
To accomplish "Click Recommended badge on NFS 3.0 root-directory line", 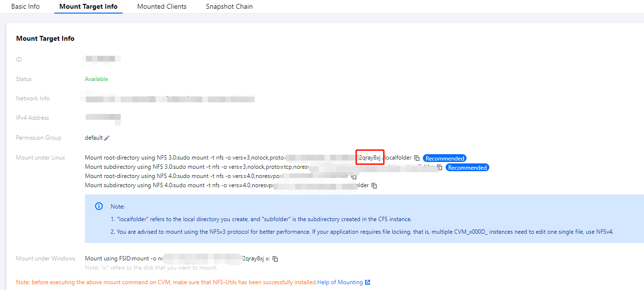I will [x=445, y=158].
